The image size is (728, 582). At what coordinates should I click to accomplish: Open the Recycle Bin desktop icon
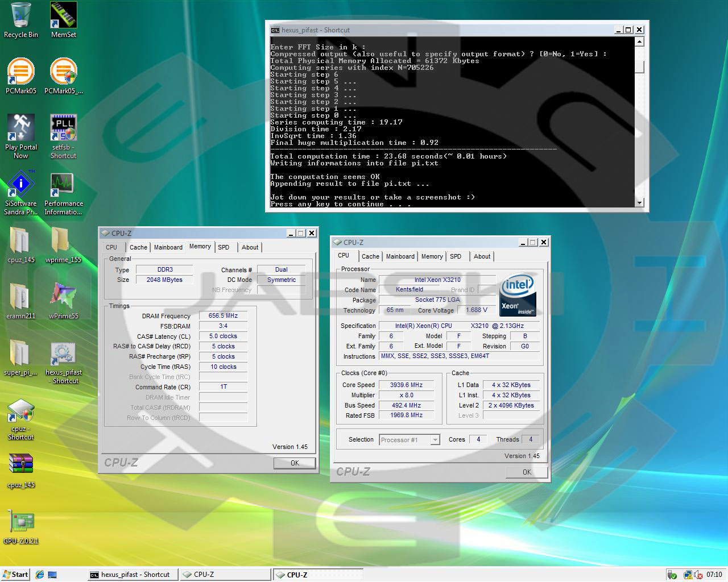pos(21,20)
